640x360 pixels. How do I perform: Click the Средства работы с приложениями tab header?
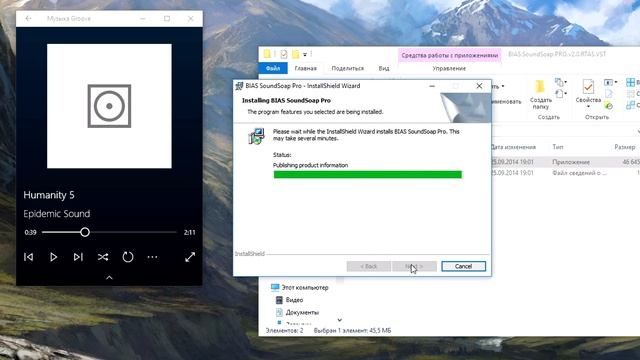tap(449, 55)
